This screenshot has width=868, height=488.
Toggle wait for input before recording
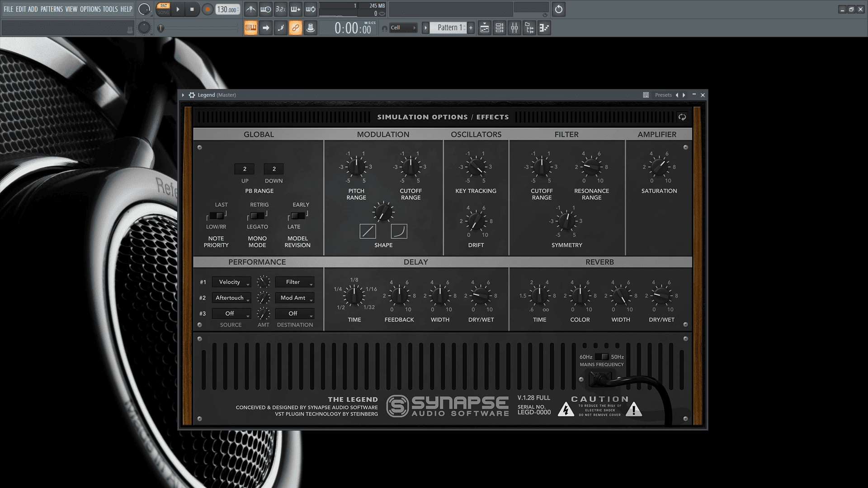[266, 9]
